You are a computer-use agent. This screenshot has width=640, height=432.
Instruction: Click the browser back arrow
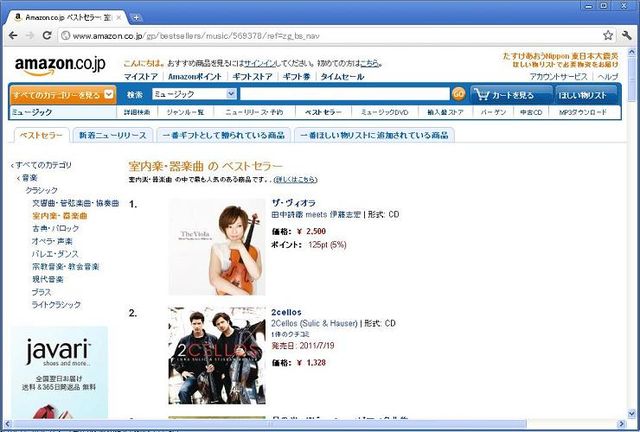[13, 36]
